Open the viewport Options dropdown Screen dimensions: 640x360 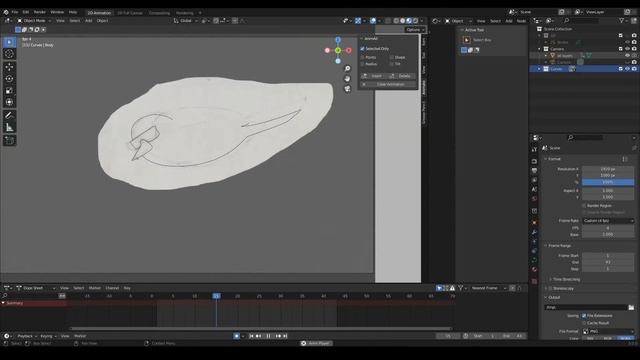415,30
